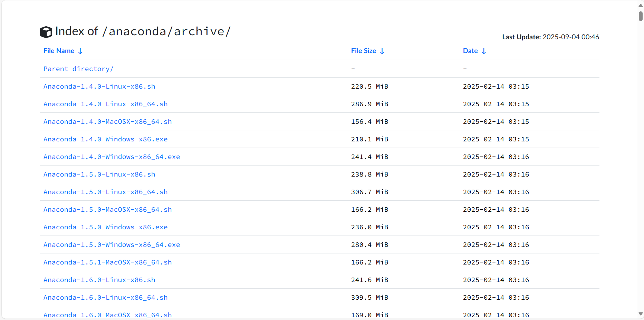
Task: Sort the list by Date header
Action: pos(470,51)
